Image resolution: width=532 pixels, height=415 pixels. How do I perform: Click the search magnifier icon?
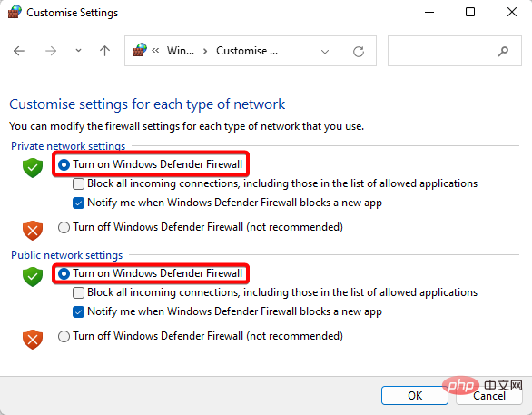click(503, 51)
